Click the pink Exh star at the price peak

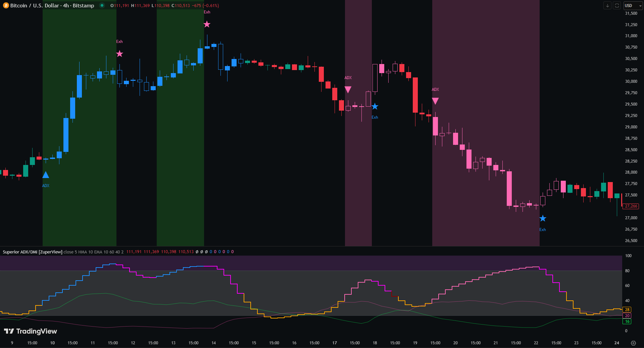207,24
